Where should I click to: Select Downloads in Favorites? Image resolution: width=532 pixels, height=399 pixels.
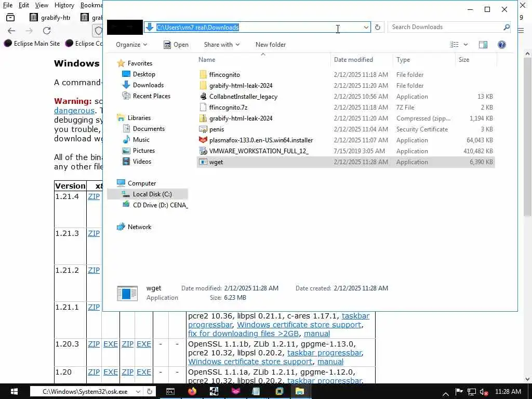click(142, 85)
